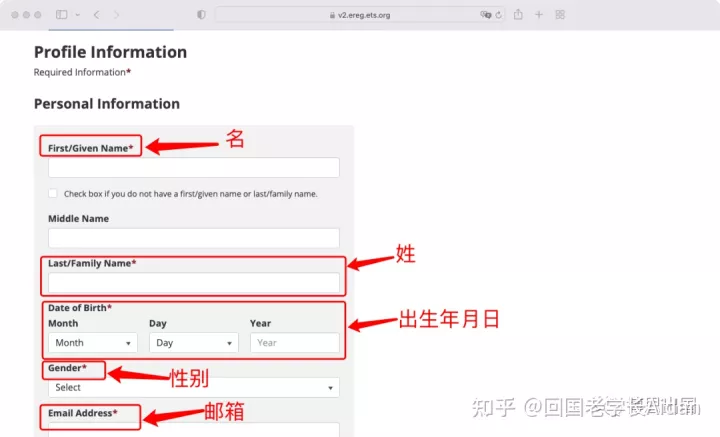
Task: Select the v2.ereg.ets.org address bar
Action: coord(360,15)
